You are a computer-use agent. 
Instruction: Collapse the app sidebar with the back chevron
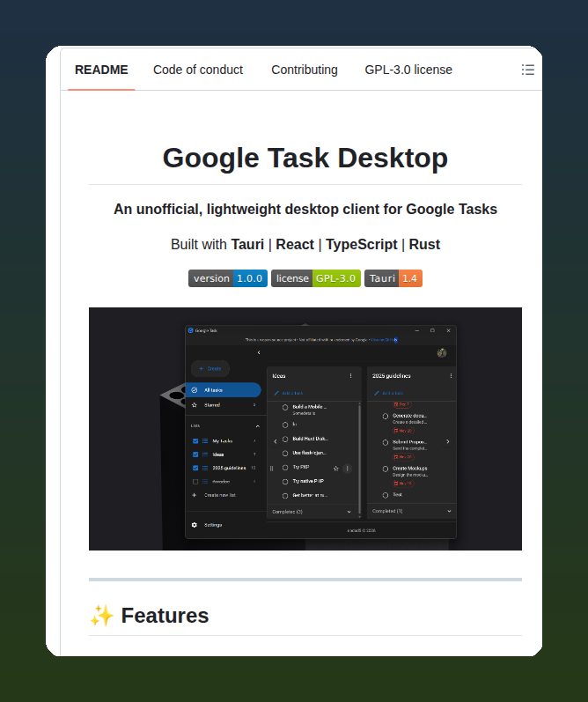[x=259, y=353]
